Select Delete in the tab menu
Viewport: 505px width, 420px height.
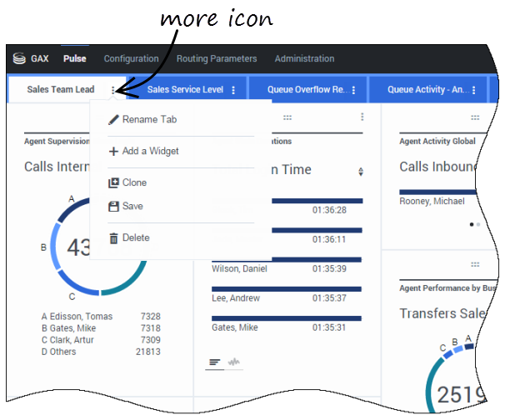click(181, 238)
